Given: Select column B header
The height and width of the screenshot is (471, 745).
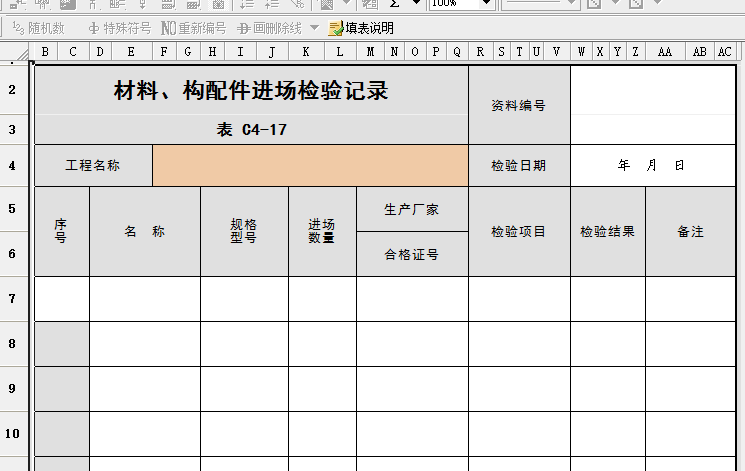Looking at the screenshot, I should [x=45, y=51].
